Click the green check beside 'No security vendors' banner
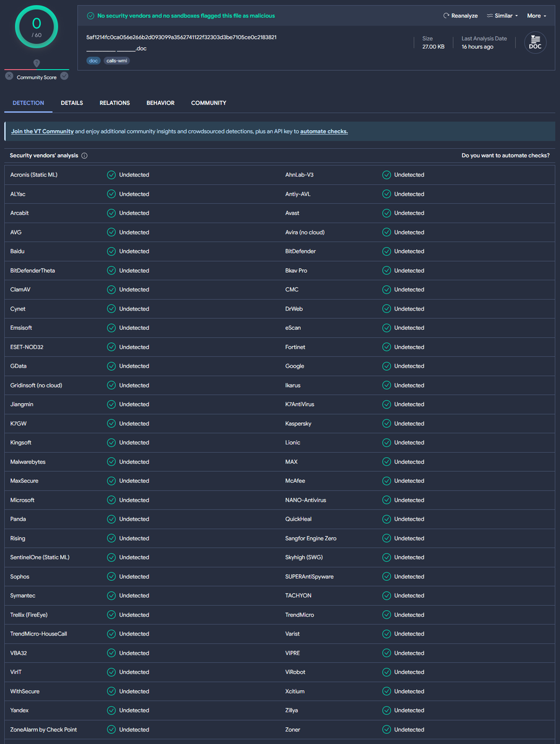The width and height of the screenshot is (560, 744). tap(91, 15)
